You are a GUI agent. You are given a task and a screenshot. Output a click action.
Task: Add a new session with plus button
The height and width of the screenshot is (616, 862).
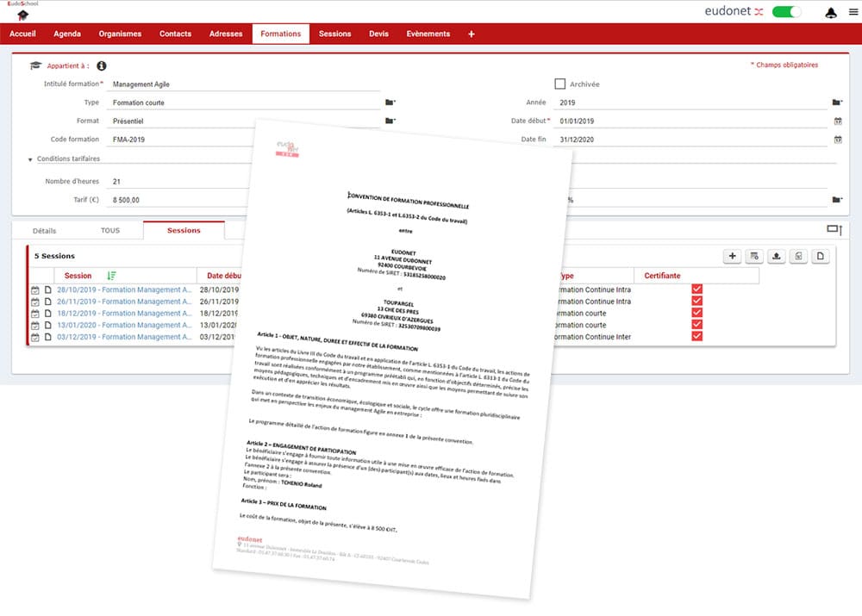(732, 256)
